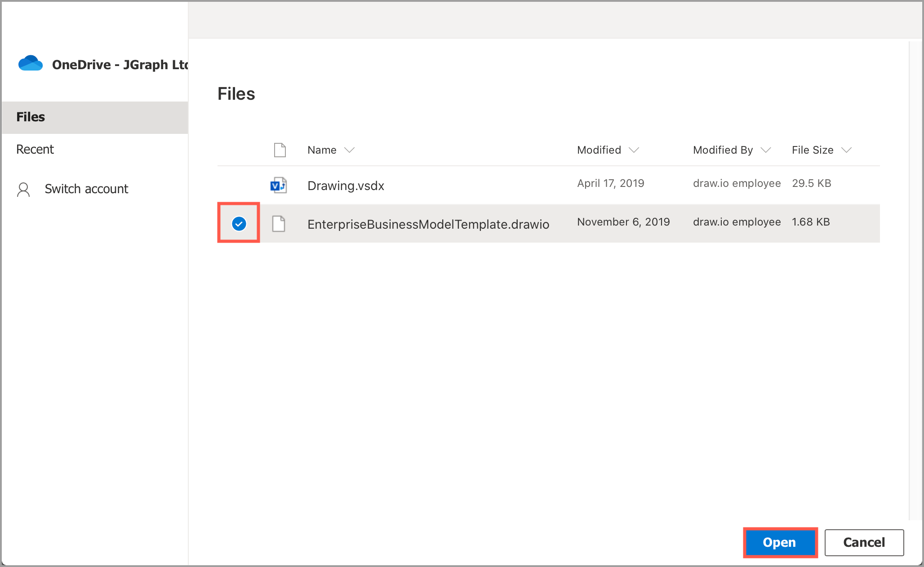Click the file icon in the Name column header
Viewport: 924px width, 567px height.
click(280, 150)
